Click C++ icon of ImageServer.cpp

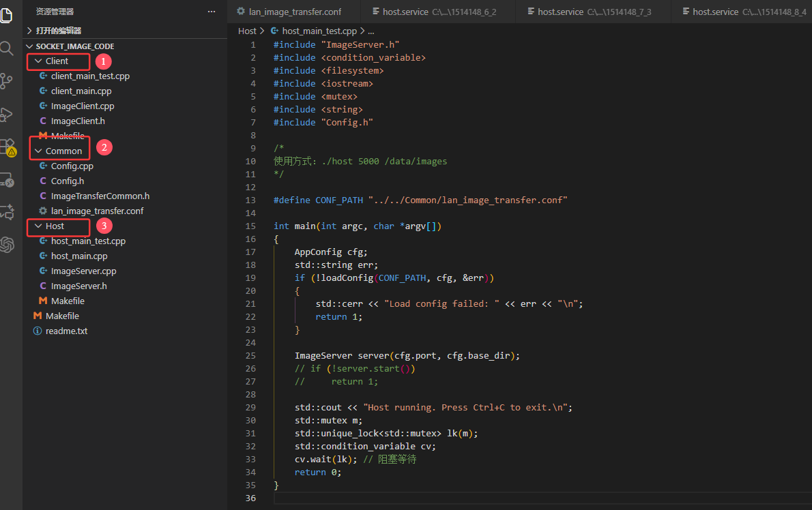[x=43, y=271]
